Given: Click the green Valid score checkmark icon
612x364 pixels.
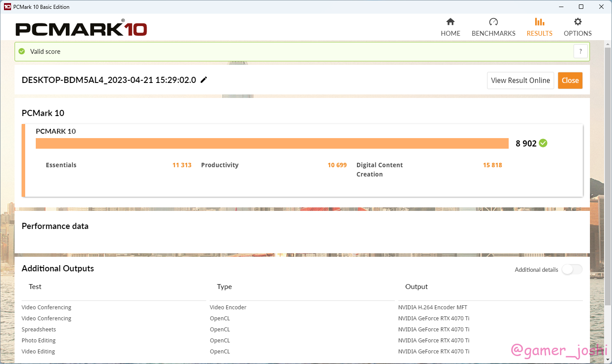Looking at the screenshot, I should [x=22, y=51].
